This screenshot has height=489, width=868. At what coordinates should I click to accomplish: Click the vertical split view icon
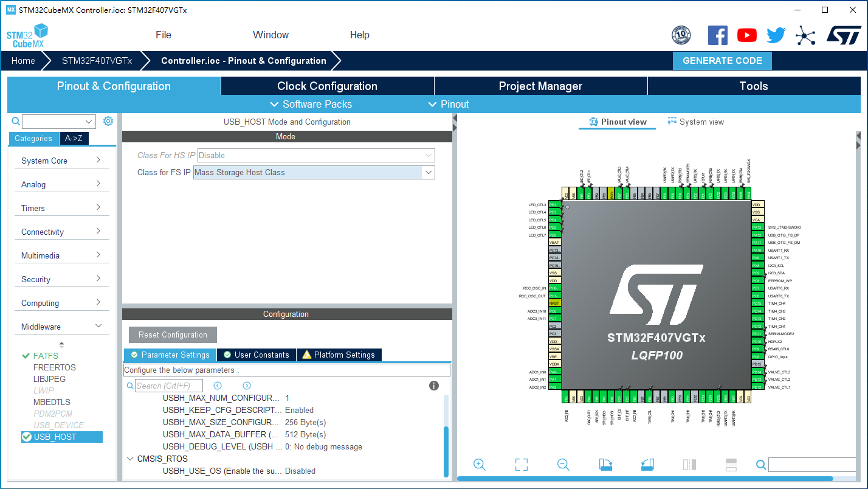(x=689, y=465)
